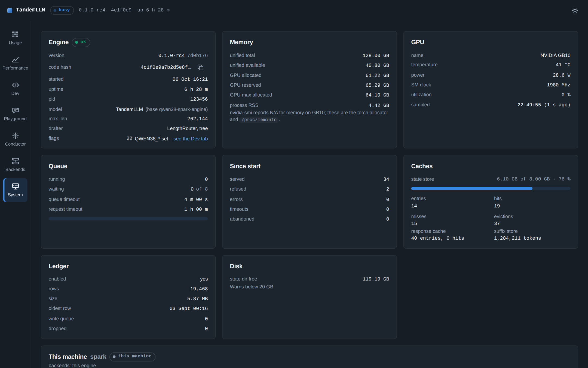Open the Conductor icon

pyautogui.click(x=15, y=136)
